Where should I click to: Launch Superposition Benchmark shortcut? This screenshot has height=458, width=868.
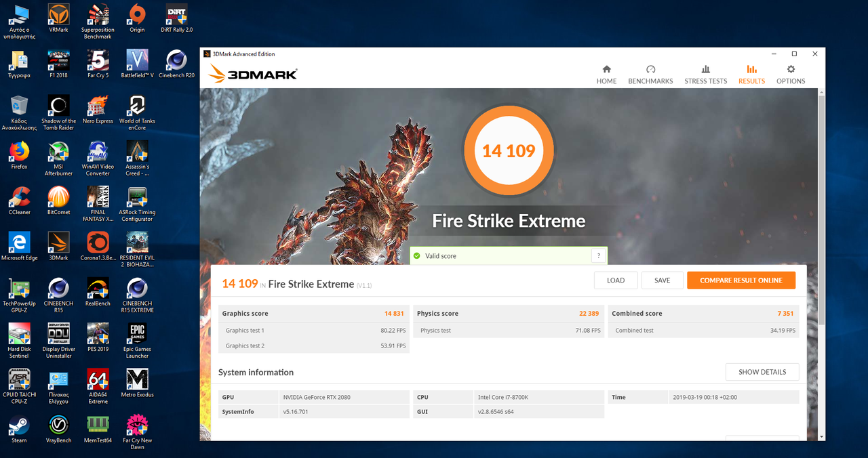click(98, 22)
